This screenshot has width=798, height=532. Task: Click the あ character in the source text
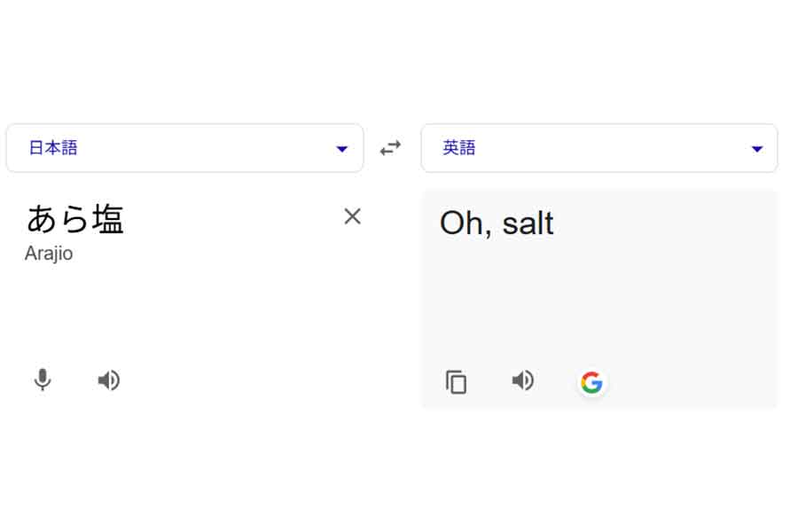pyautogui.click(x=42, y=219)
